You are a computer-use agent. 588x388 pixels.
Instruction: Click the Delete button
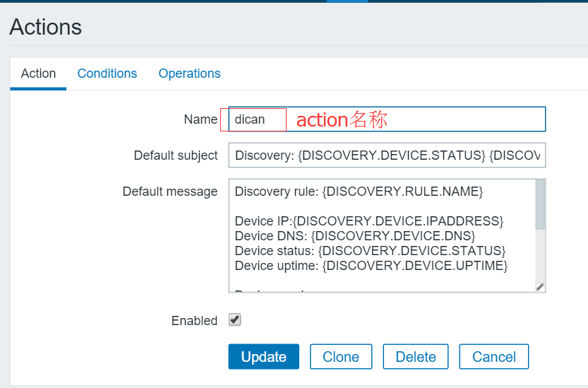(x=416, y=356)
